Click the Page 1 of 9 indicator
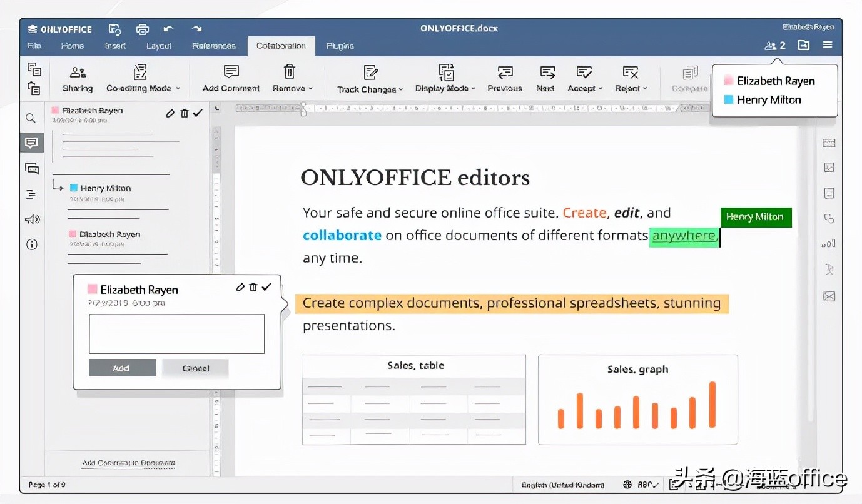Viewport: 862px width, 504px height. pyautogui.click(x=47, y=485)
